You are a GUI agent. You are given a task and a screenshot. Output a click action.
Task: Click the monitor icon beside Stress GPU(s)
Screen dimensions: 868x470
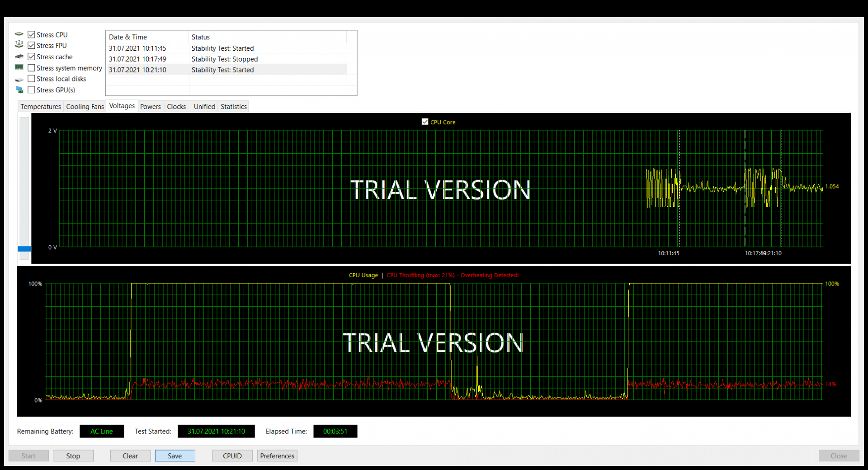[19, 90]
